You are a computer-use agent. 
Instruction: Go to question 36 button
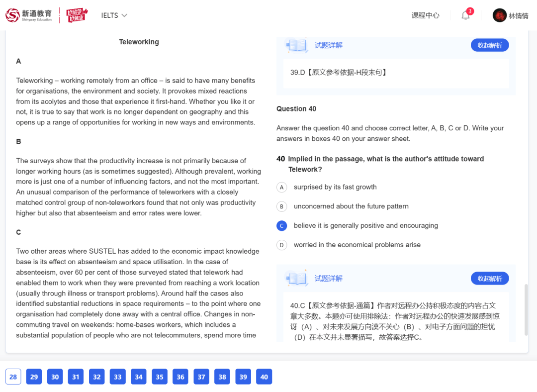click(x=180, y=377)
